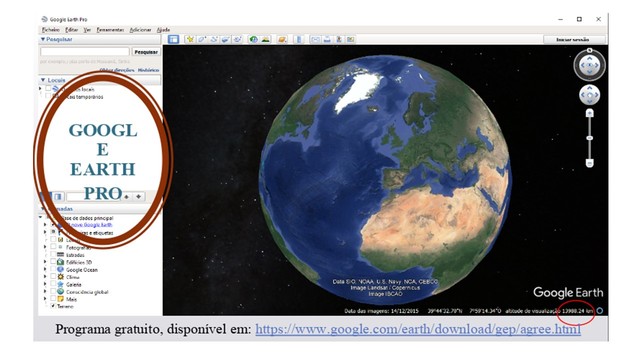640x360 pixels.
Task: Click the streaming indicator circle in status bar
Action: [600, 311]
